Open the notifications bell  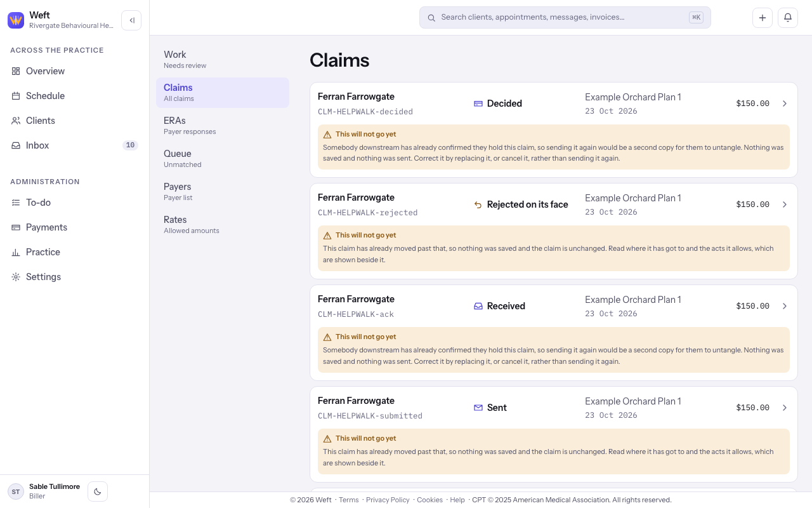point(788,18)
